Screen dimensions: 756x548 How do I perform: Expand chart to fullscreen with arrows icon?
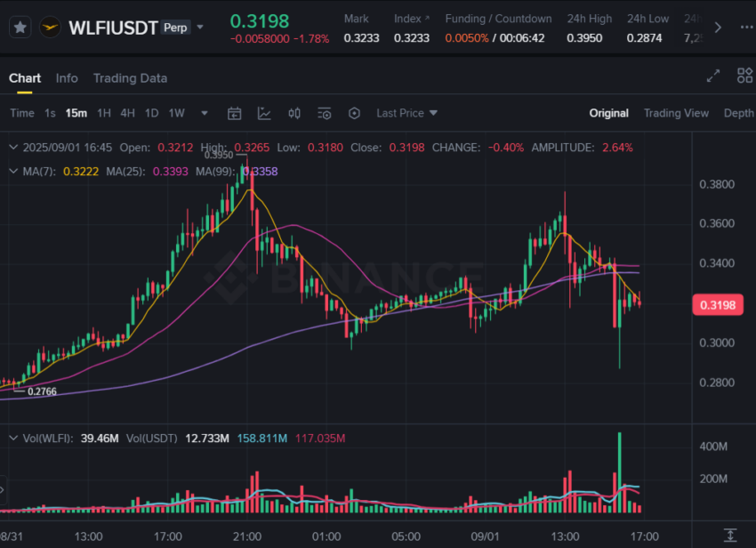point(713,76)
